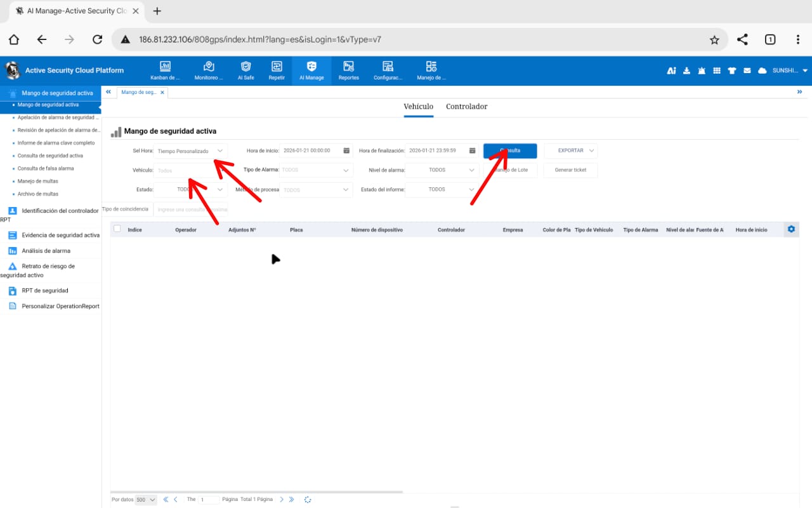The image size is (812, 508).
Task: Open the alarm siren icon in header
Action: tap(702, 70)
